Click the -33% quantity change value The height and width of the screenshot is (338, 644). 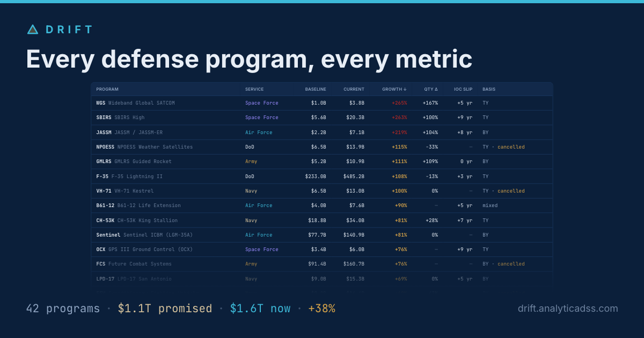click(x=432, y=147)
